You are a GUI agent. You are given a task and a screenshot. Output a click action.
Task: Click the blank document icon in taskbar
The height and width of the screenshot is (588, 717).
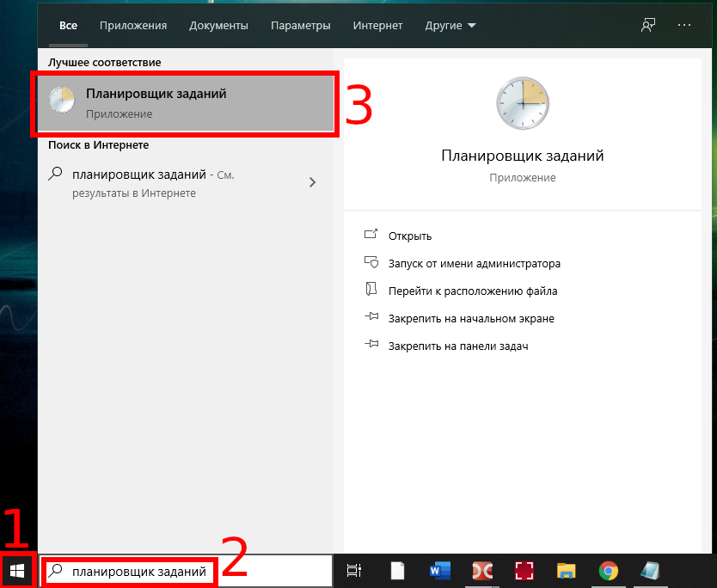[x=397, y=571]
